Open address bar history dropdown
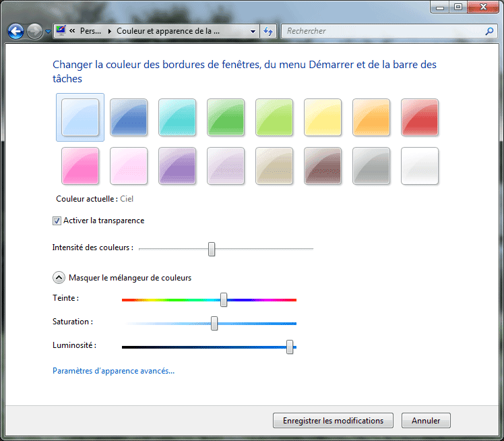The height and width of the screenshot is (441, 504). pyautogui.click(x=253, y=32)
